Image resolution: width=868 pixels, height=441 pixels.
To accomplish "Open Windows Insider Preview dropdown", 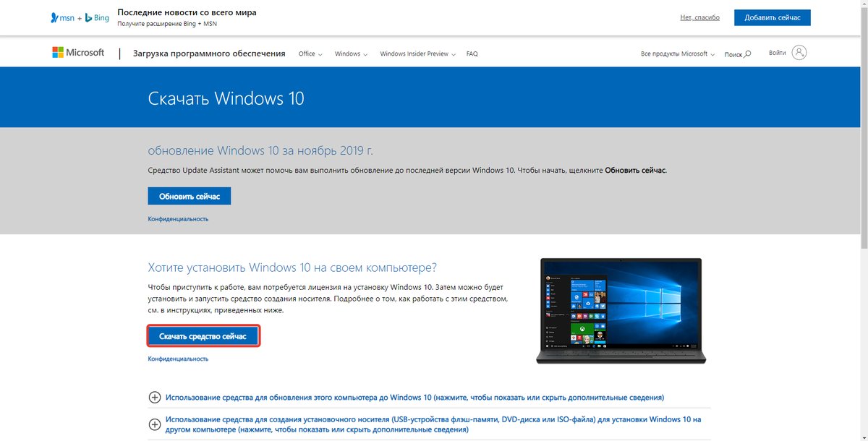I will click(418, 53).
